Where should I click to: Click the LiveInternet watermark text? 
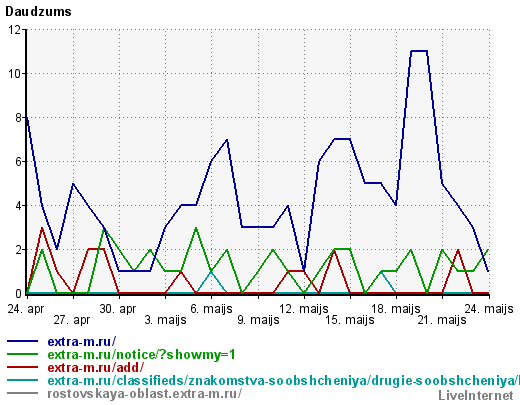pyautogui.click(x=476, y=396)
